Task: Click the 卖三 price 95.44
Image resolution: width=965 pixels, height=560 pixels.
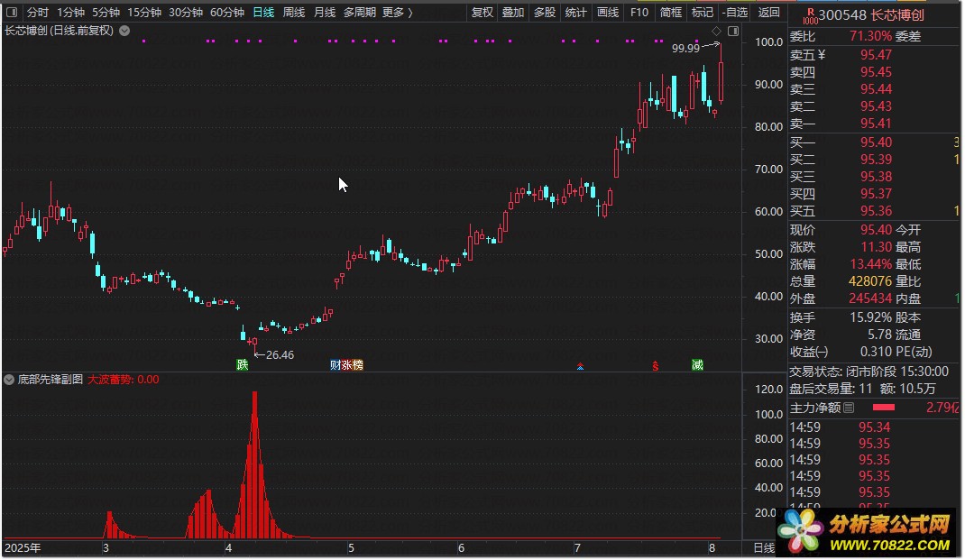Action: point(876,89)
